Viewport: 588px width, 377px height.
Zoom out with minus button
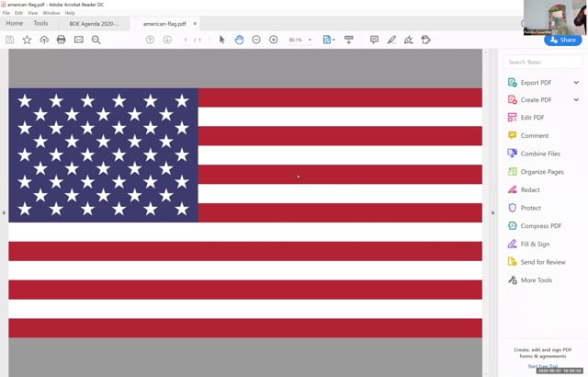pyautogui.click(x=256, y=40)
